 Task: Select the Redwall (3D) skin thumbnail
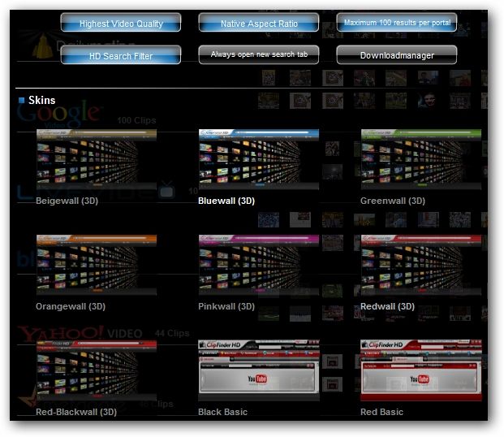(x=421, y=265)
